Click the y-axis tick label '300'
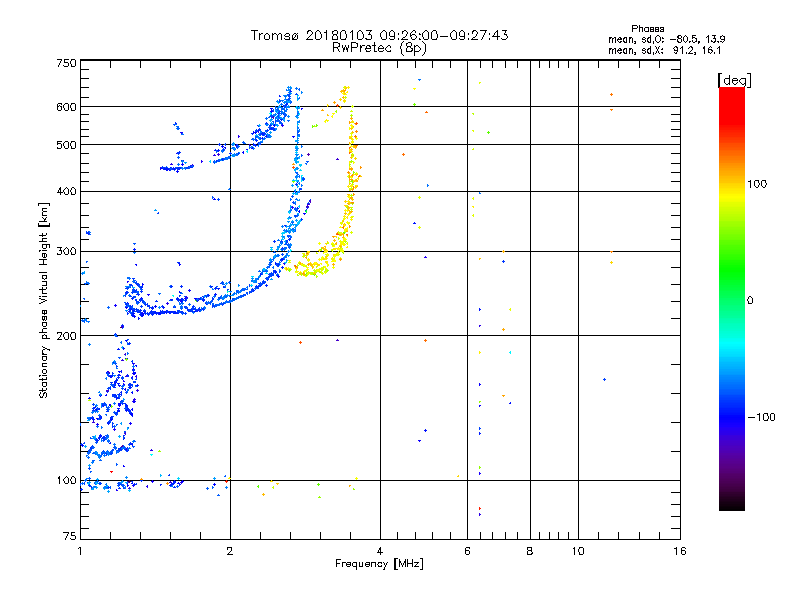800x600 pixels. [66, 251]
